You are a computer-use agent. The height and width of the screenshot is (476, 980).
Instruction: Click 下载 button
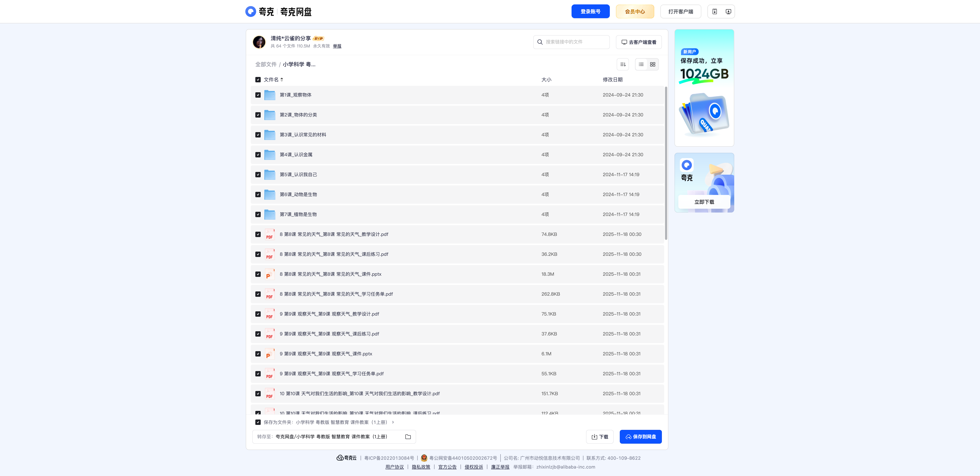coord(600,437)
